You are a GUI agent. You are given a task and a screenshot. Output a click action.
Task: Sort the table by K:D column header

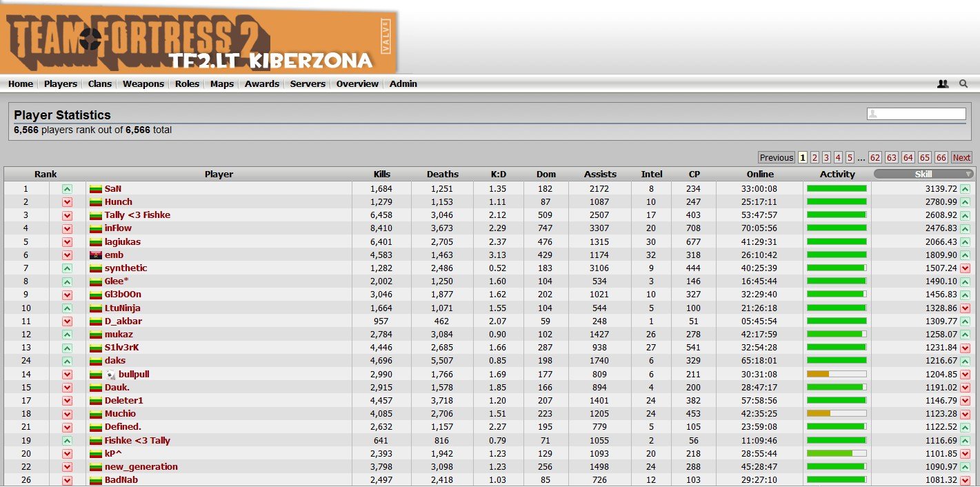tap(498, 175)
